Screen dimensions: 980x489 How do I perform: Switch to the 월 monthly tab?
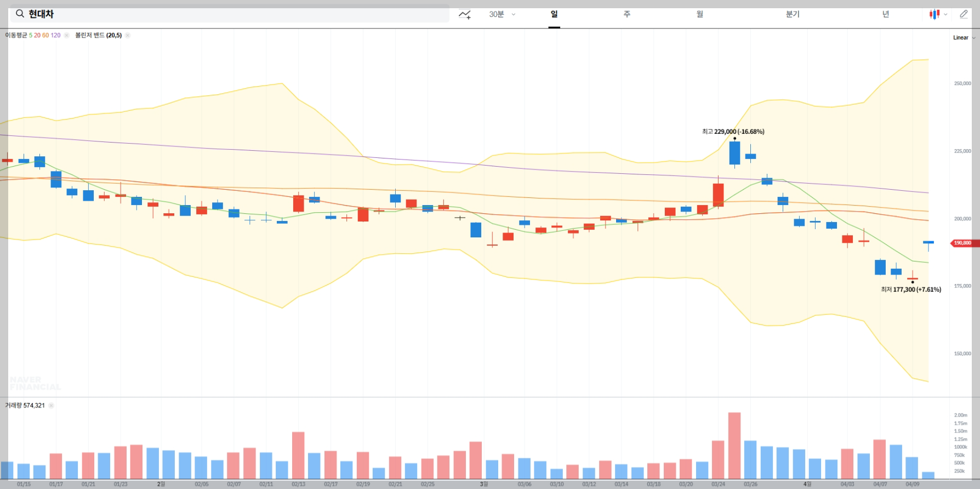[700, 14]
